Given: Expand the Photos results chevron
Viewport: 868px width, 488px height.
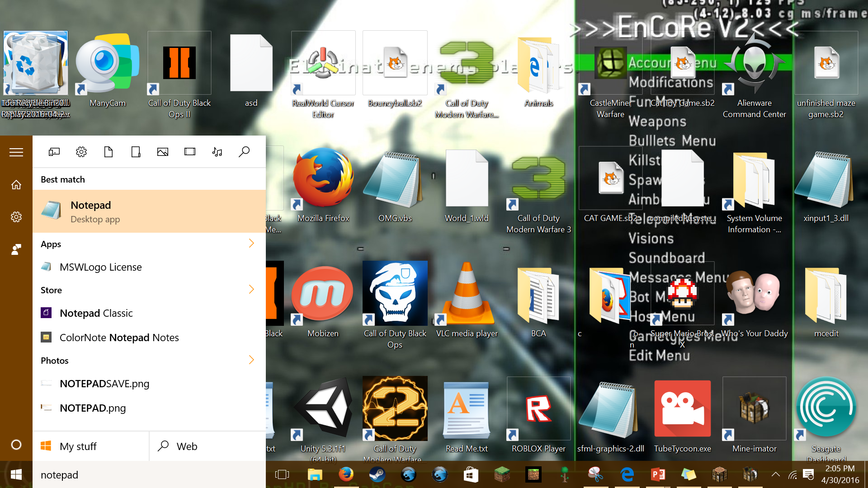Looking at the screenshot, I should [x=251, y=360].
